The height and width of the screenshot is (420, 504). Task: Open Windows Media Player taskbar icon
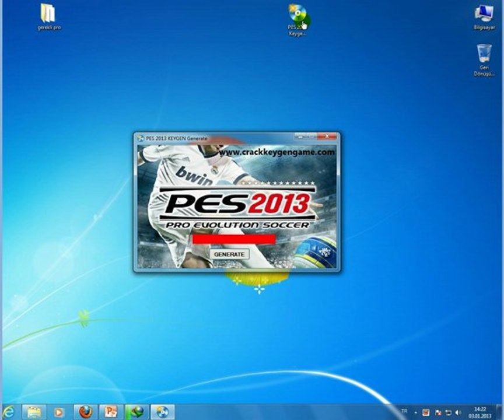click(x=59, y=412)
